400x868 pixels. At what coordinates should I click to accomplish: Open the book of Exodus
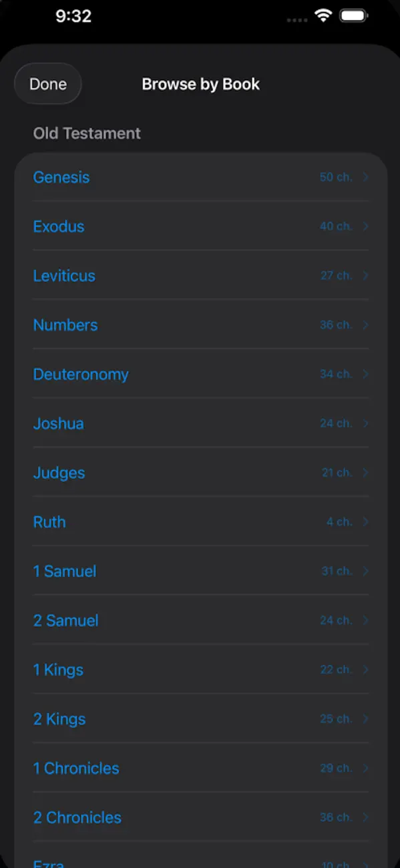click(59, 226)
